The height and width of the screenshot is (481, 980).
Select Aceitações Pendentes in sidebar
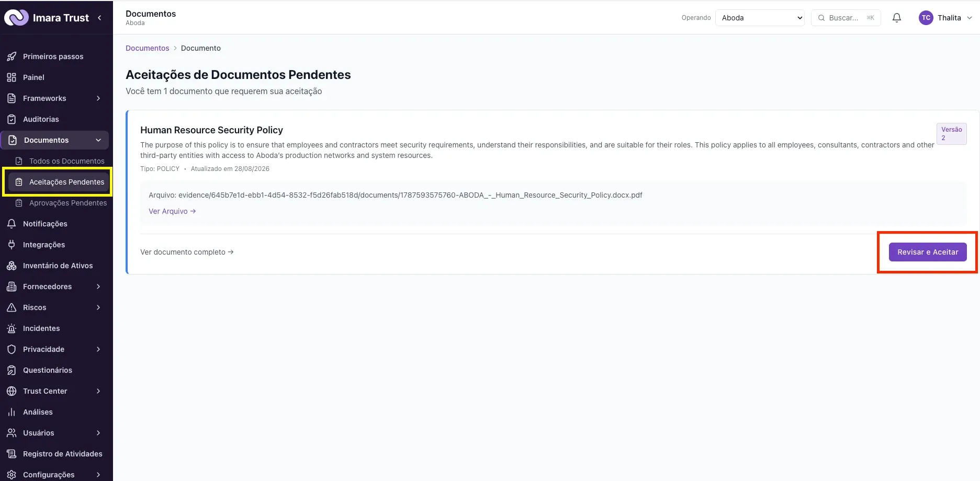pos(59,182)
